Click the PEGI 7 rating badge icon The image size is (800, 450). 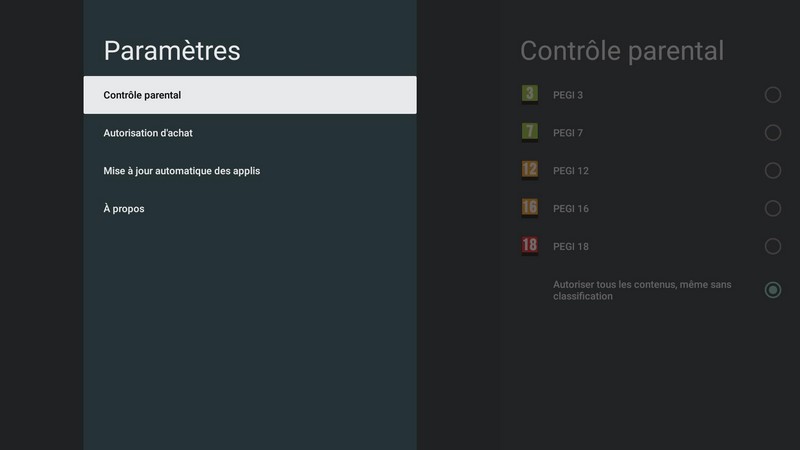coord(530,132)
